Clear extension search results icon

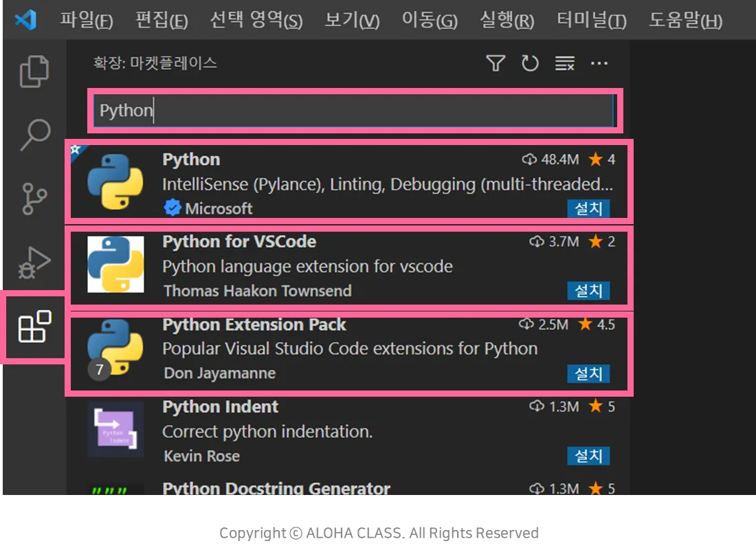564,63
